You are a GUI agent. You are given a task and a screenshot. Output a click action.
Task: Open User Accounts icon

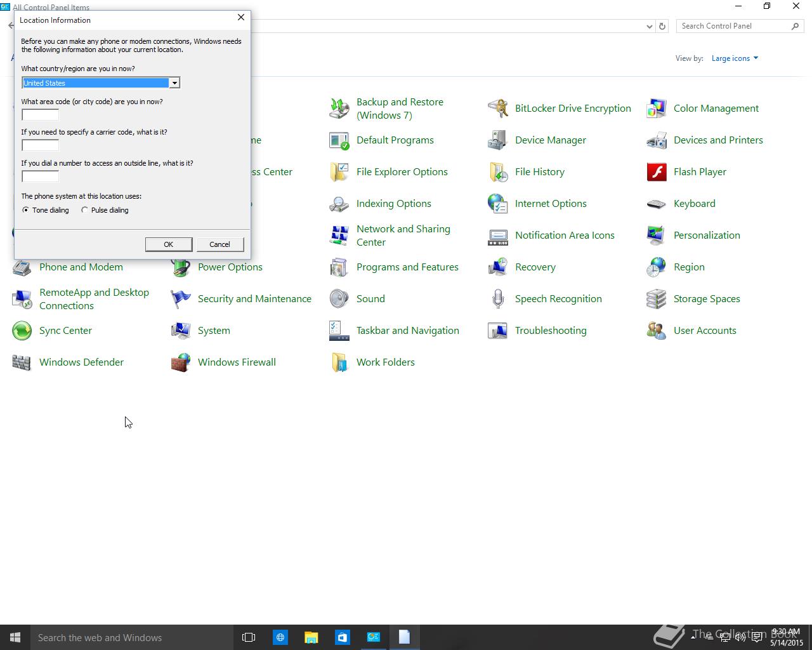[x=657, y=331]
